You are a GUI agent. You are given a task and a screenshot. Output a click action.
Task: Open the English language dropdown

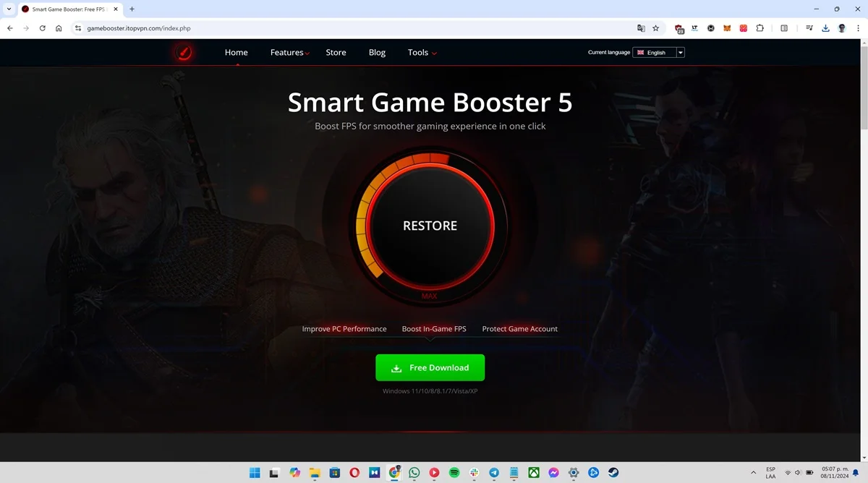point(680,52)
